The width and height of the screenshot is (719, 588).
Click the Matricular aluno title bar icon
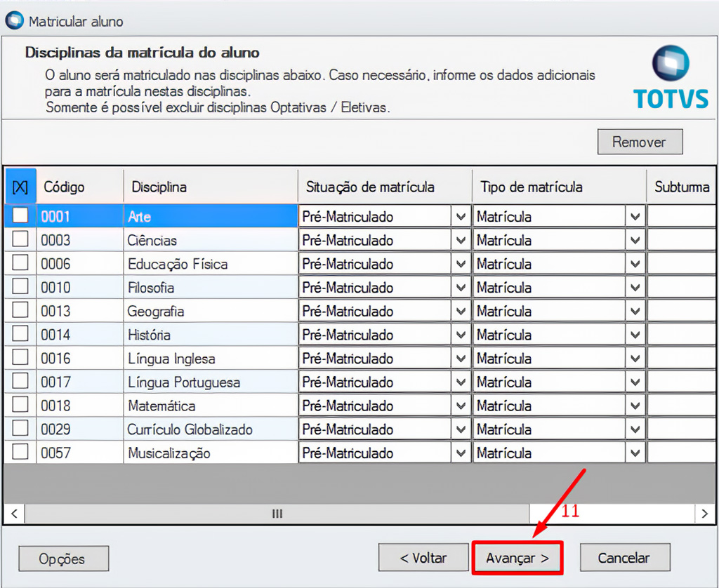(x=13, y=21)
